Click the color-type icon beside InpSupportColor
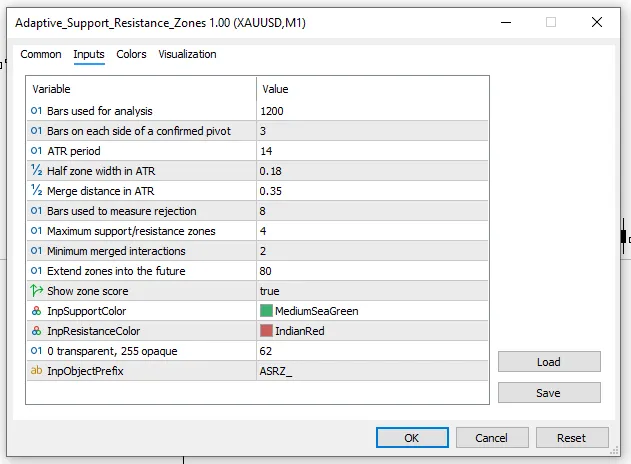The image size is (631, 464). pos(36,311)
